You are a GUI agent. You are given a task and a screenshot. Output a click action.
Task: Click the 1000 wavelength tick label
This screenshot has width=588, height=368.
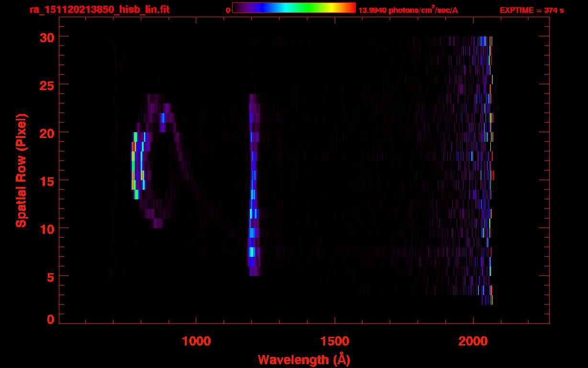pyautogui.click(x=196, y=341)
